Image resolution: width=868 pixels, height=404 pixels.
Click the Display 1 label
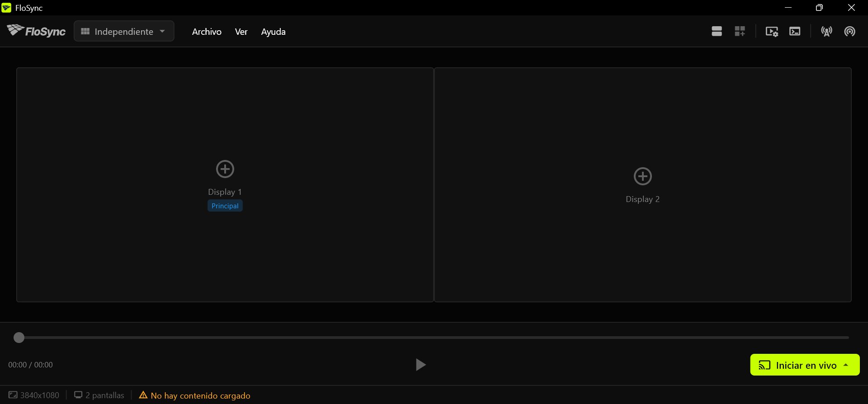click(225, 192)
